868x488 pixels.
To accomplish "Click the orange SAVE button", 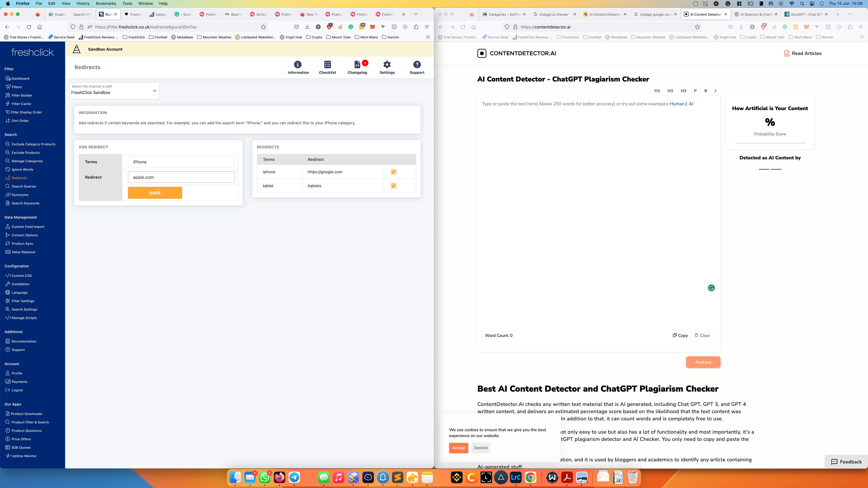I will coord(155,193).
